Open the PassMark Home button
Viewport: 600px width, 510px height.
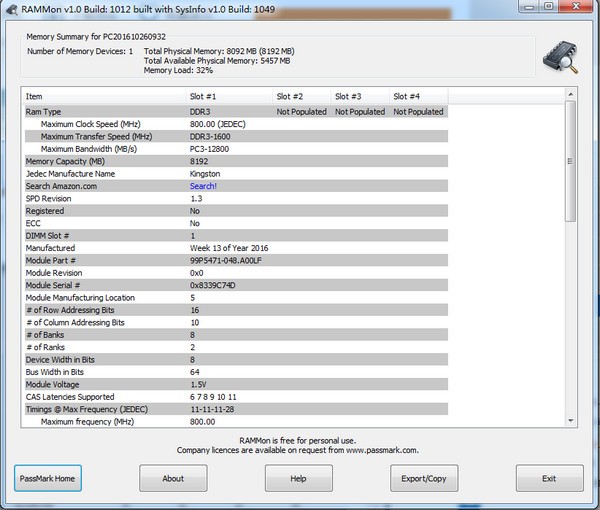[x=47, y=478]
